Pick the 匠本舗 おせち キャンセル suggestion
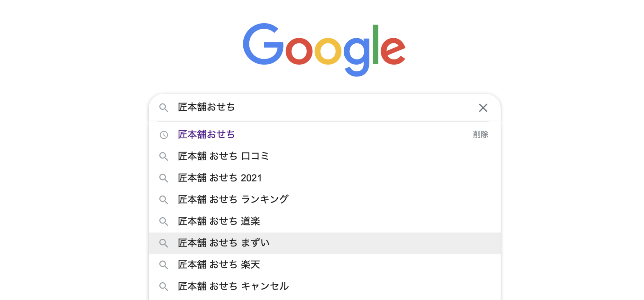644x300 pixels. click(x=233, y=286)
